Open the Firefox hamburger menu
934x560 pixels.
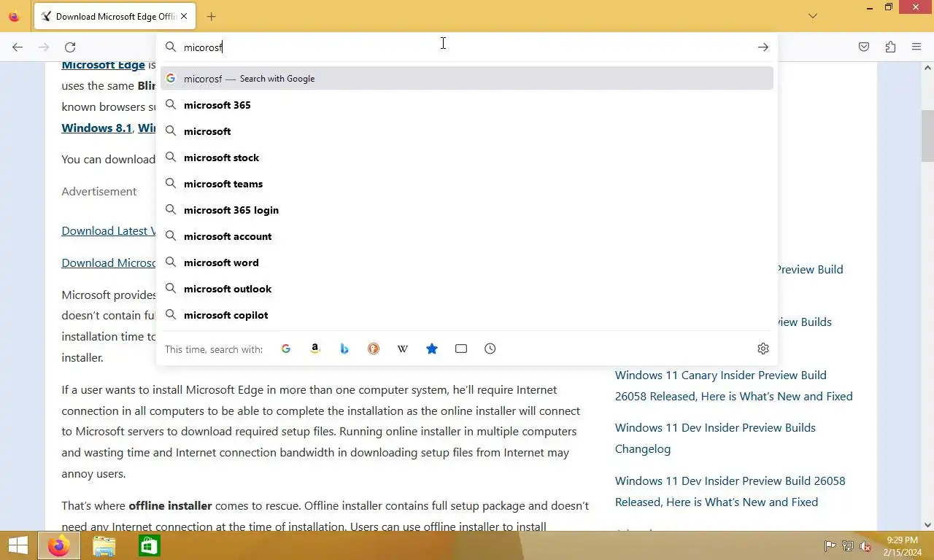[x=916, y=47]
